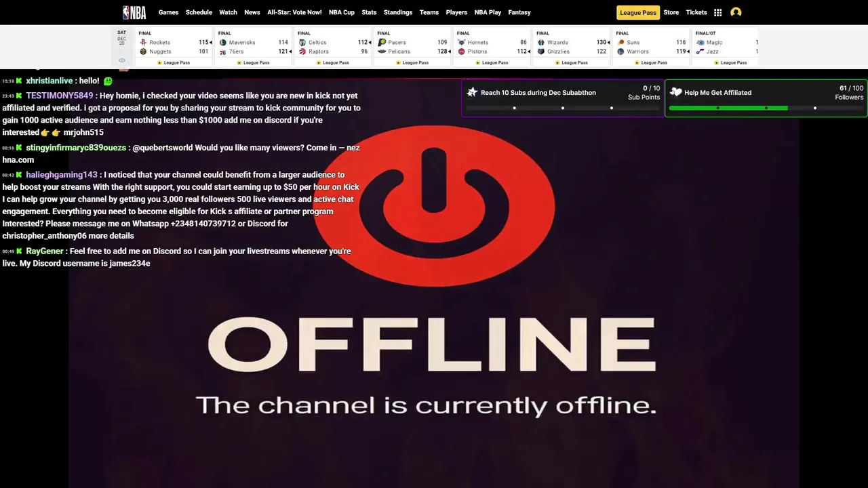This screenshot has height=488, width=868.
Task: Click the Mavericks team logo
Action: click(x=222, y=42)
